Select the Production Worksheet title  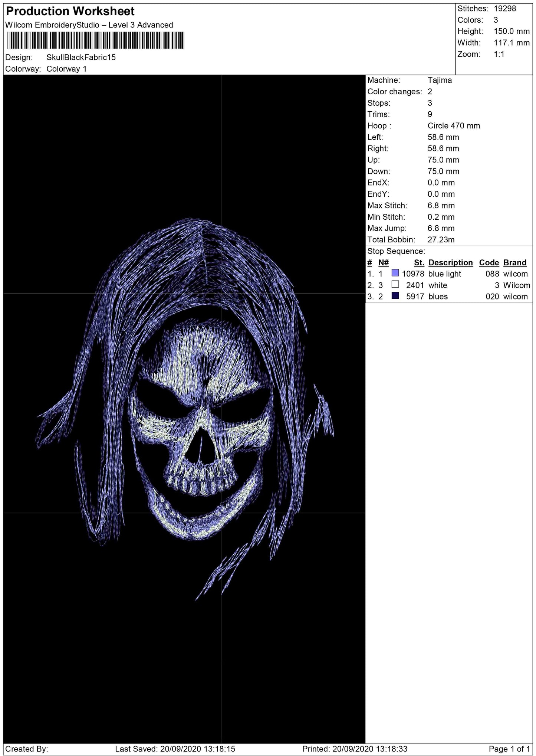[x=70, y=12]
